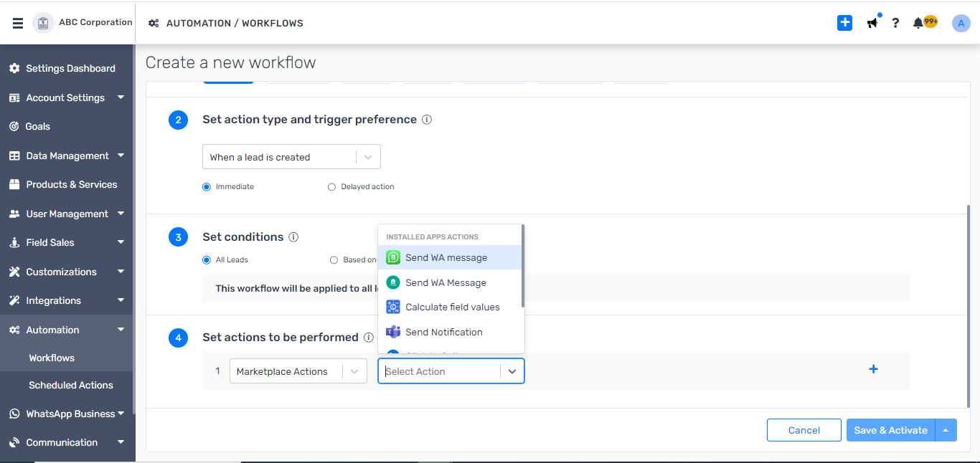Click the Communication phone icon in the sidebar
The image size is (980, 463).
pyautogui.click(x=14, y=443)
